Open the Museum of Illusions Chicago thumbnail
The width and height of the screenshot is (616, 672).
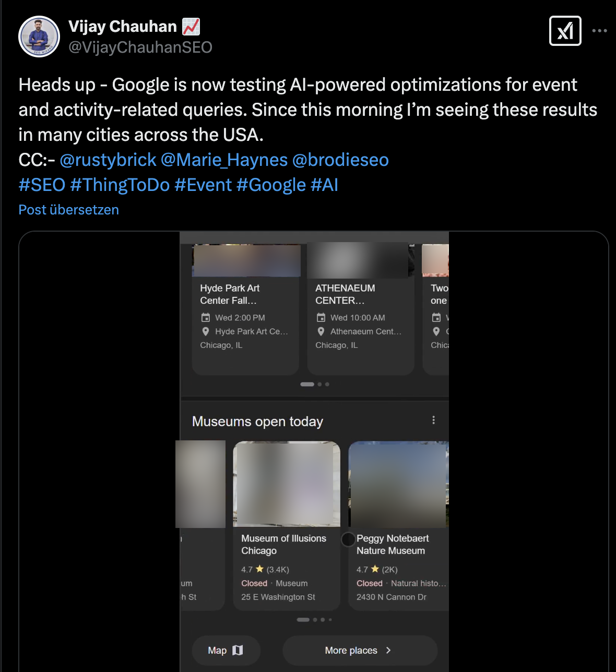(x=287, y=484)
